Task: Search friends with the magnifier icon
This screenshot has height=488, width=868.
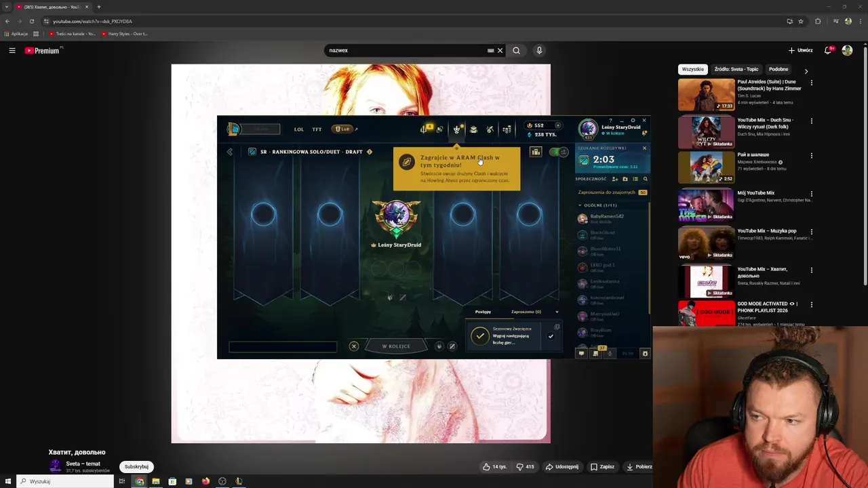Action: [x=645, y=179]
